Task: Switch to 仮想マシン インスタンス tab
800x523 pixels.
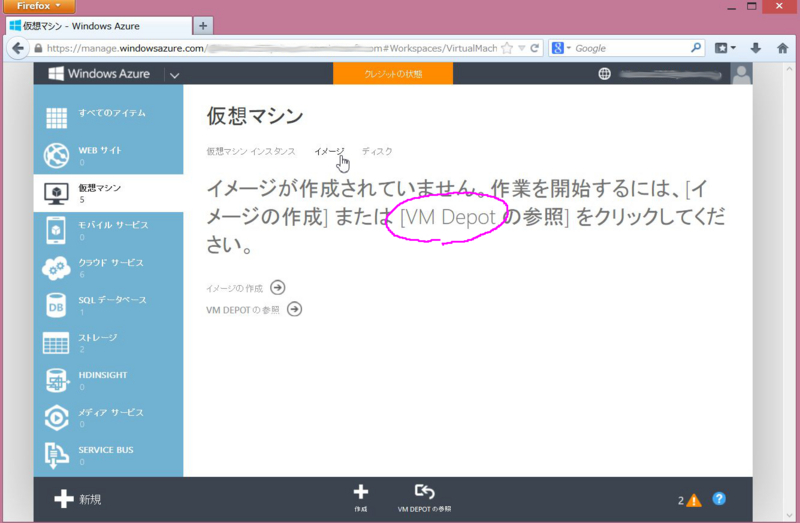Action: point(251,152)
